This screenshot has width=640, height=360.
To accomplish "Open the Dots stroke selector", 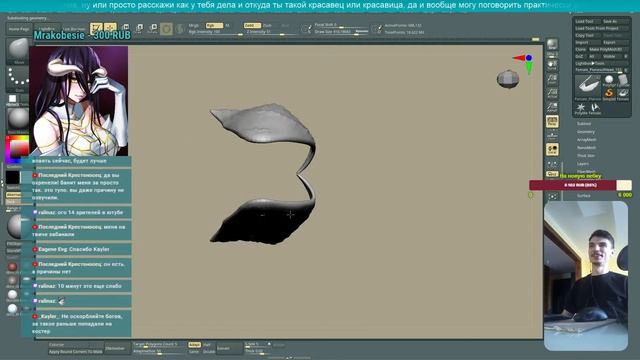I will click(x=18, y=78).
